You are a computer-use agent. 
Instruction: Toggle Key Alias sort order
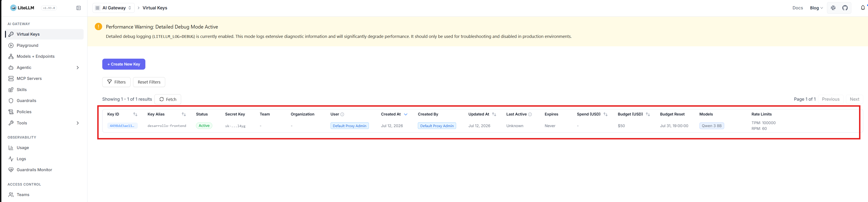click(184, 115)
